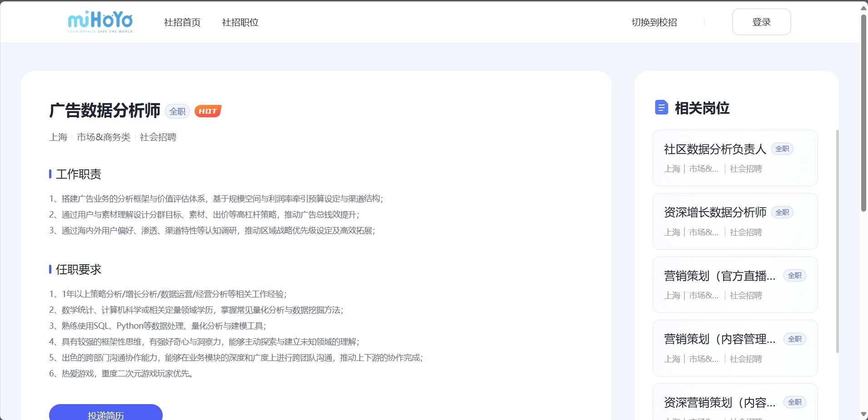This screenshot has height=420, width=868.
Task: Click the HOT badge beside job title
Action: [208, 111]
